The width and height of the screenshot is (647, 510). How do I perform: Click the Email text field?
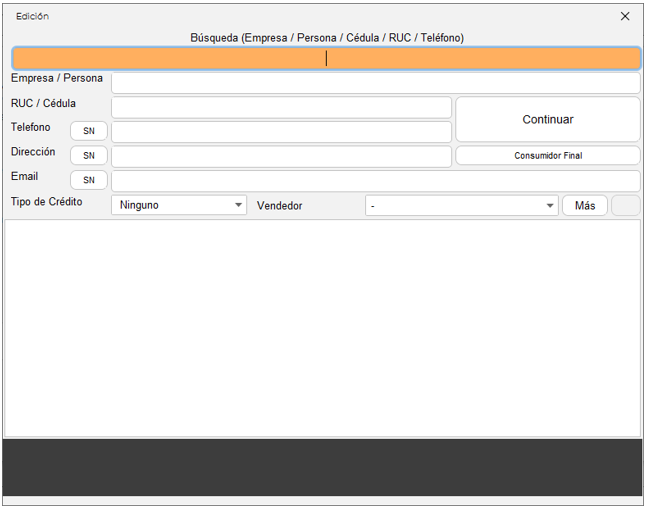375,181
